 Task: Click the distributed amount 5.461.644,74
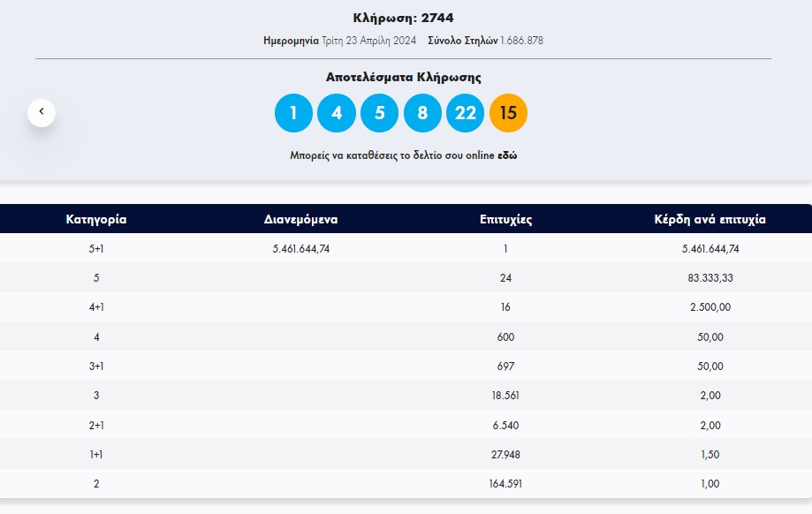click(301, 248)
